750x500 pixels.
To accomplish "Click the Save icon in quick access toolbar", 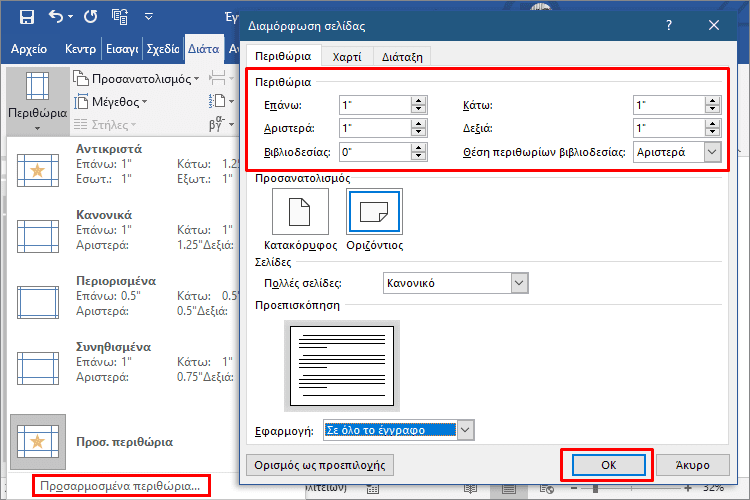I will point(27,17).
